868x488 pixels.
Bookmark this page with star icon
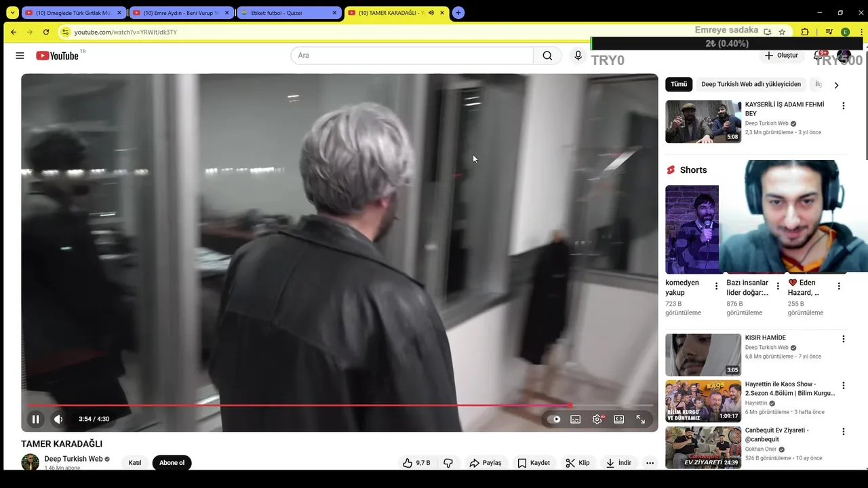pos(782,32)
